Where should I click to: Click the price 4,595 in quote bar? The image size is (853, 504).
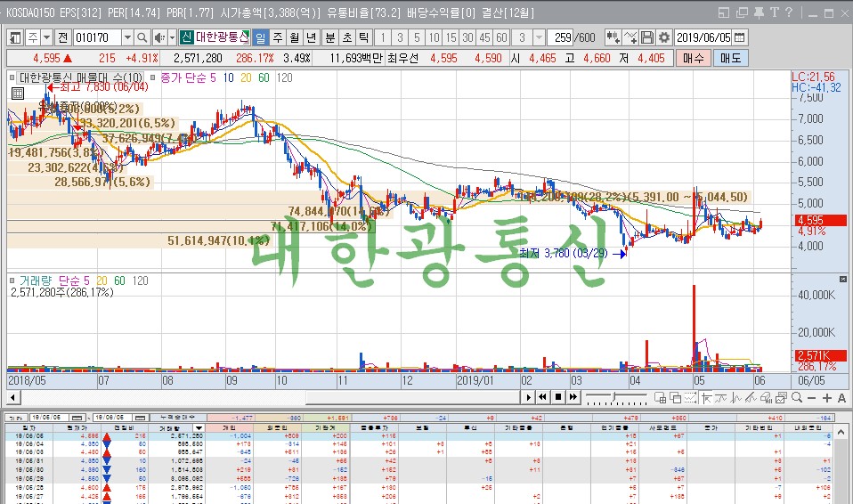coord(47,58)
